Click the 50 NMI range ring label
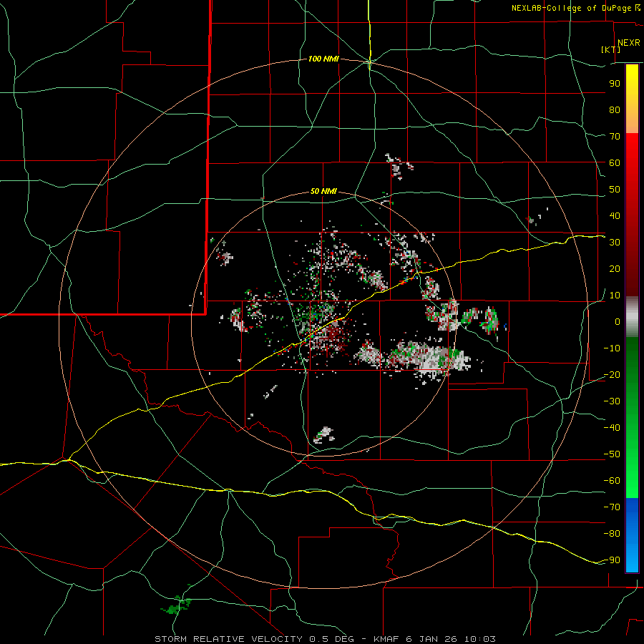This screenshot has width=644, height=644. pos(323,191)
